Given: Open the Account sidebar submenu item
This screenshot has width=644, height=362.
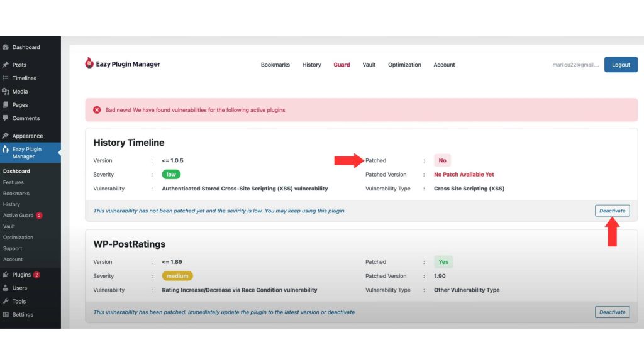Looking at the screenshot, I should (13, 260).
